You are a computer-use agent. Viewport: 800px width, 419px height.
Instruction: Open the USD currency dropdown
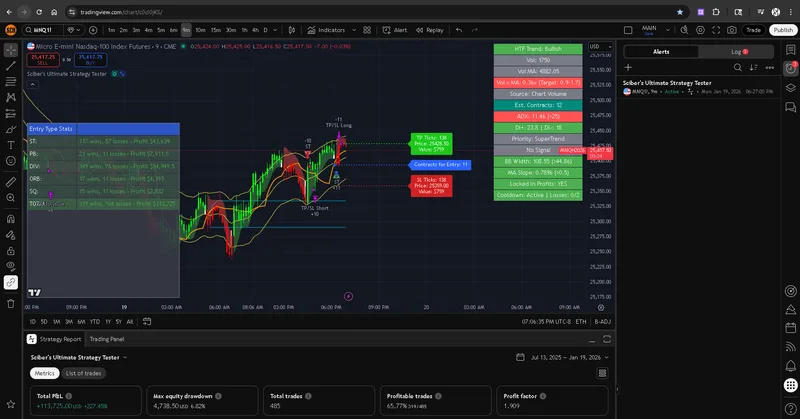point(601,46)
